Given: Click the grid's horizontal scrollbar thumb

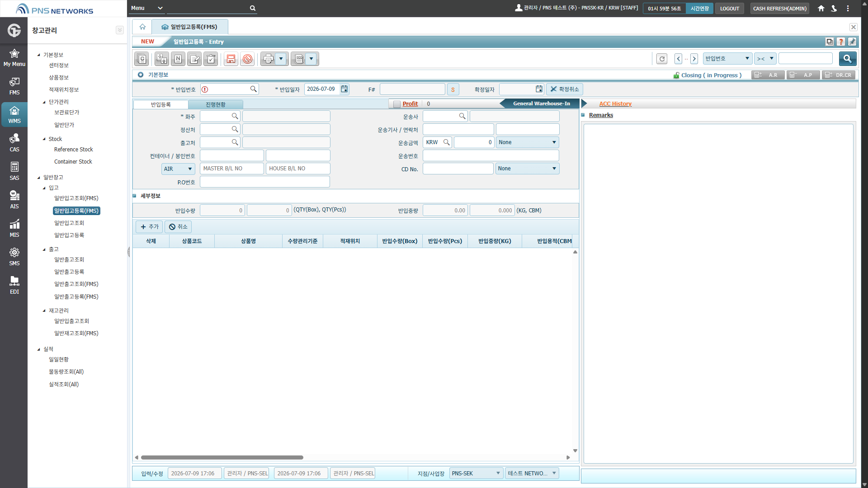Looking at the screenshot, I should pos(222,457).
